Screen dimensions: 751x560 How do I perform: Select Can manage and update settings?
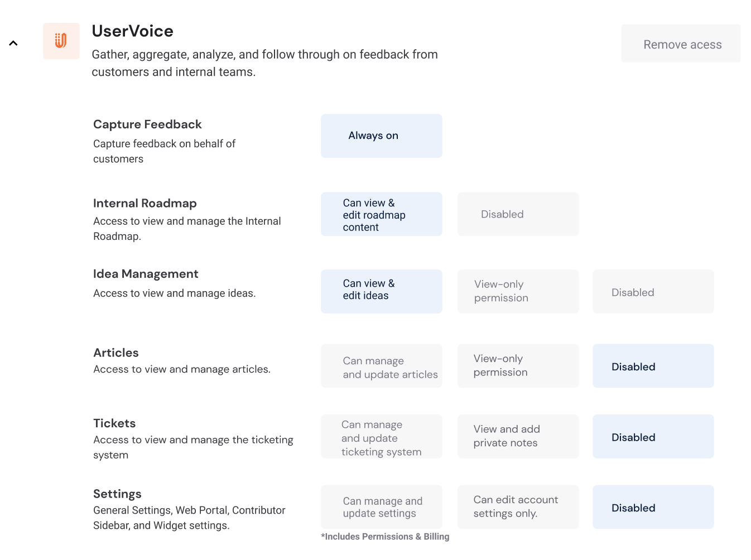382,507
